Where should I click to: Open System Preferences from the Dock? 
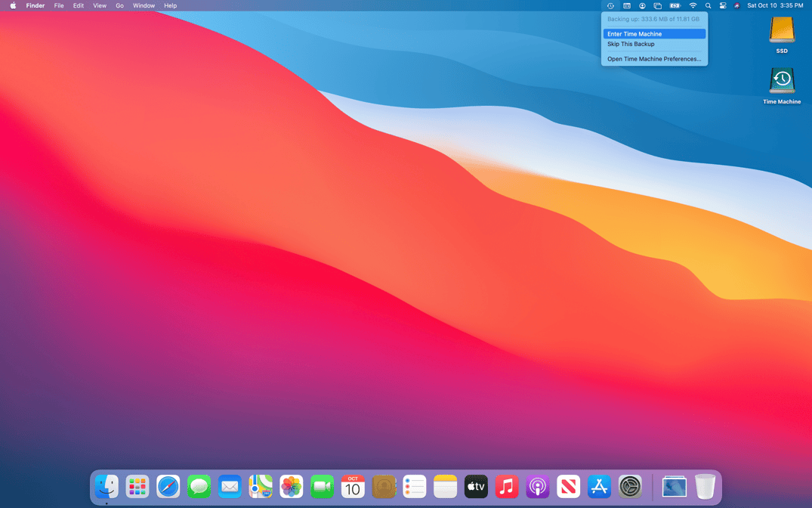pyautogui.click(x=630, y=487)
